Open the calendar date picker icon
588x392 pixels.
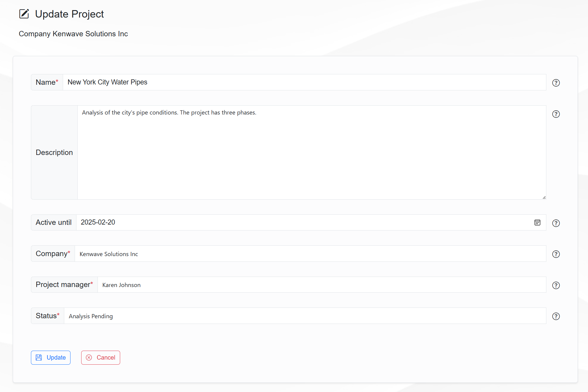[537, 222]
